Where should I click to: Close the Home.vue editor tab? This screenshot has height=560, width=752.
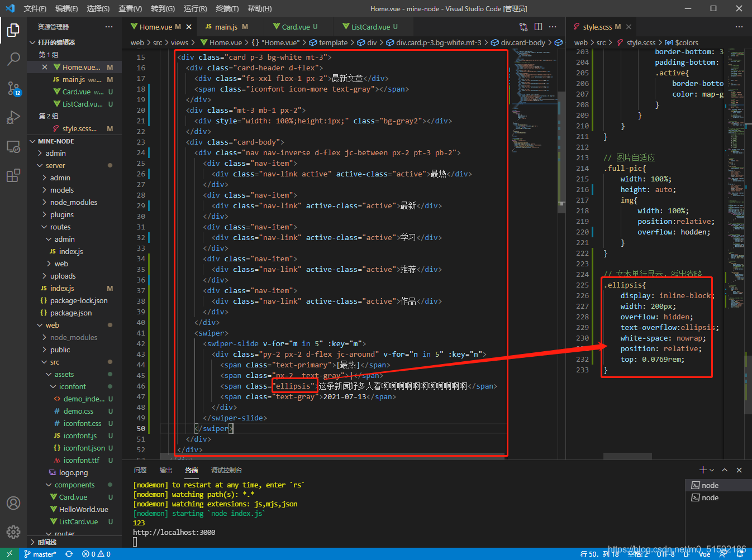189,27
